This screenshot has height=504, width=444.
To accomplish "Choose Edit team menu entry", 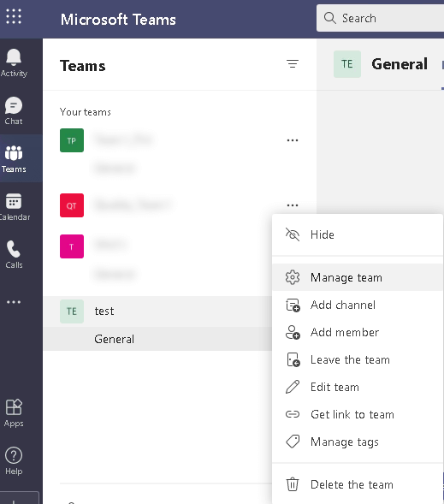I will [358, 387].
